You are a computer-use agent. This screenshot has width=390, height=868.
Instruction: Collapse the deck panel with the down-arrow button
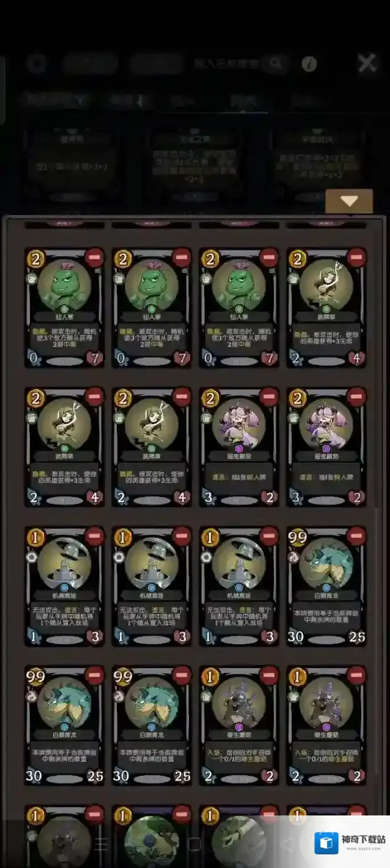(x=349, y=201)
